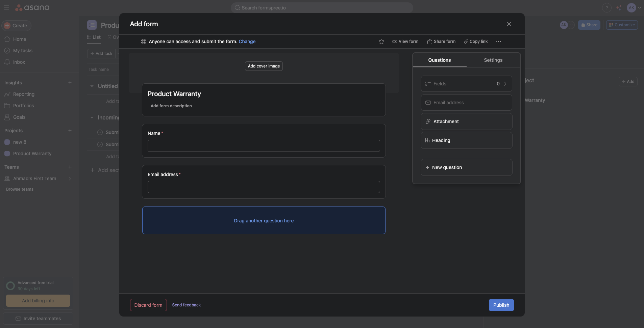The width and height of the screenshot is (644, 328).
Task: Open the search bar magnifier icon
Action: tap(238, 7)
